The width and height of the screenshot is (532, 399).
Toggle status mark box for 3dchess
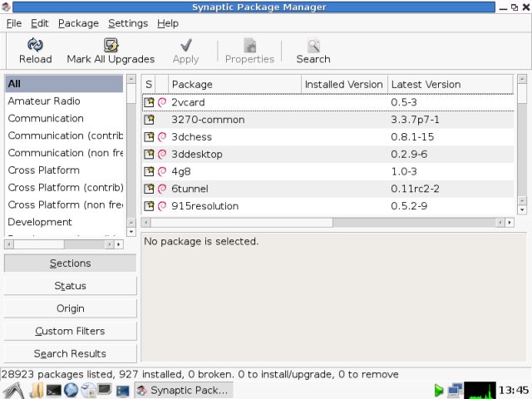tap(149, 136)
